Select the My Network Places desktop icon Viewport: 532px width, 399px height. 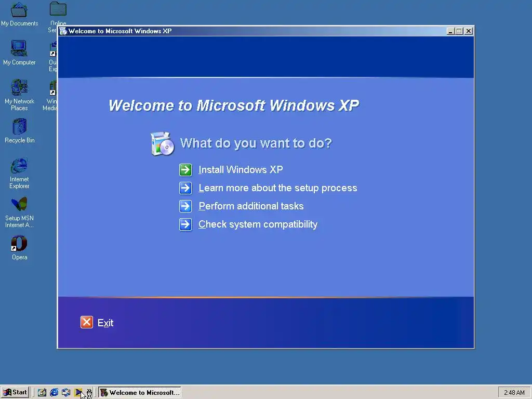19,95
